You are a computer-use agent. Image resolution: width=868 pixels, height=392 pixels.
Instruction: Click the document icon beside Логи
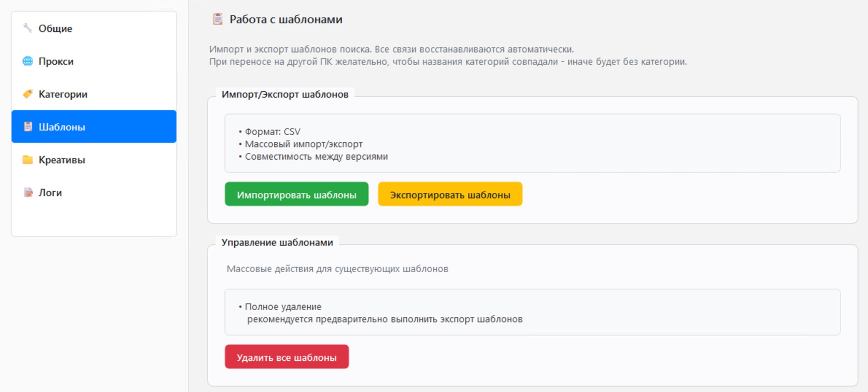pyautogui.click(x=28, y=192)
